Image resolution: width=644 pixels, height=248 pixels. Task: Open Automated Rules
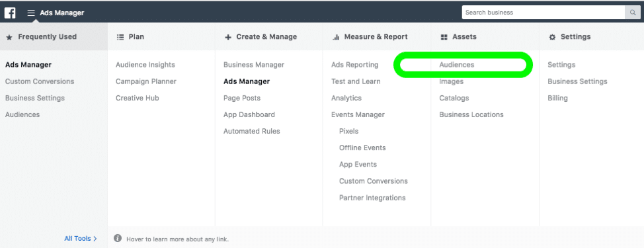pos(252,131)
